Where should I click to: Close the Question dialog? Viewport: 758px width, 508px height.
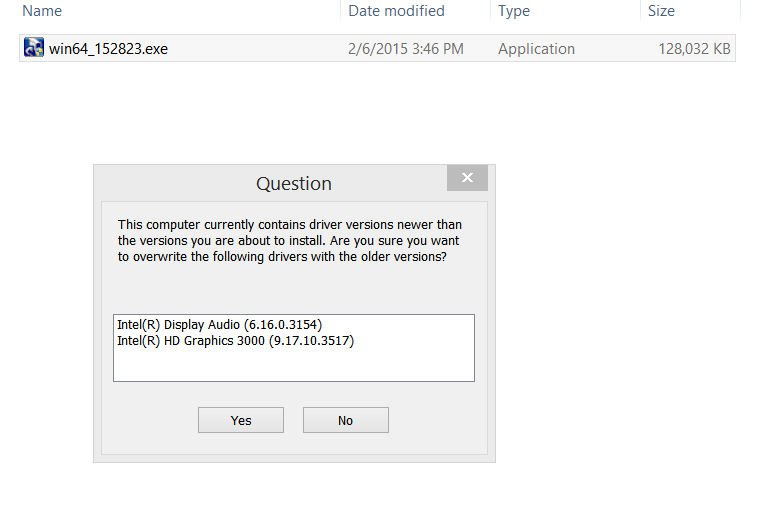pyautogui.click(x=467, y=177)
